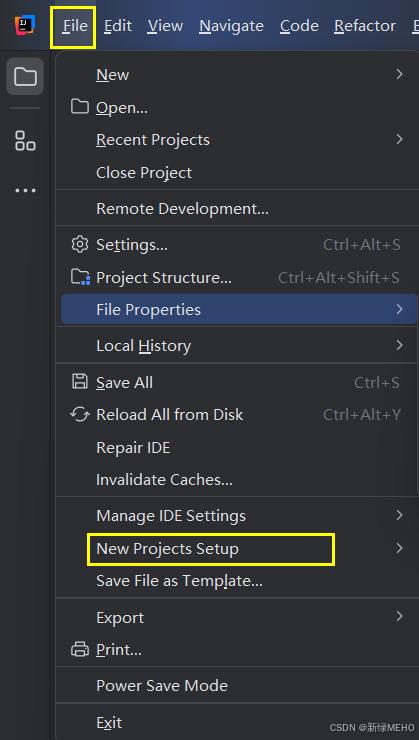Click the Settings gear icon
Image resolution: width=419 pixels, height=740 pixels.
80,244
